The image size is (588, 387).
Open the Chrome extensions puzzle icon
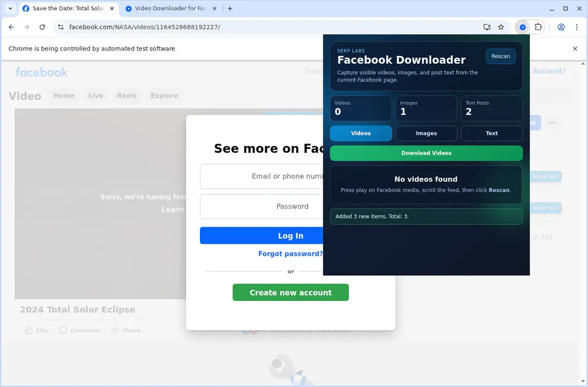538,27
